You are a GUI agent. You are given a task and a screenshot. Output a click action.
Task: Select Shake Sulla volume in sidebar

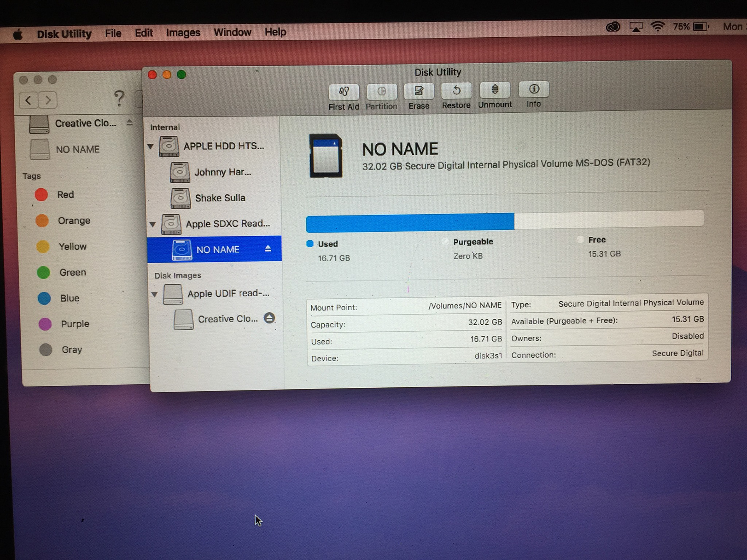click(220, 198)
